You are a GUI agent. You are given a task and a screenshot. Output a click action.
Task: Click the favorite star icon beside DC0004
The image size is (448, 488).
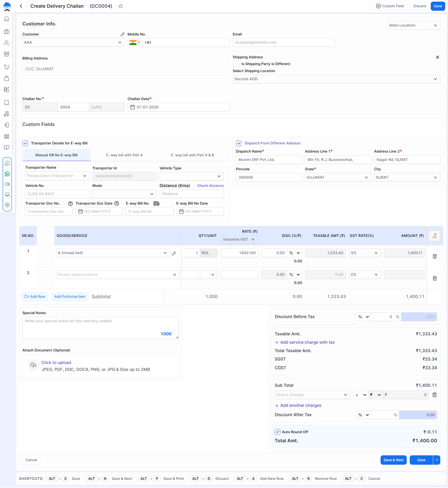coord(120,6)
